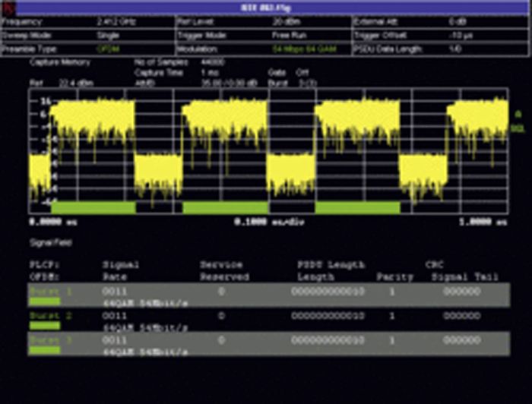Click the Signal Field heading

tap(51, 243)
